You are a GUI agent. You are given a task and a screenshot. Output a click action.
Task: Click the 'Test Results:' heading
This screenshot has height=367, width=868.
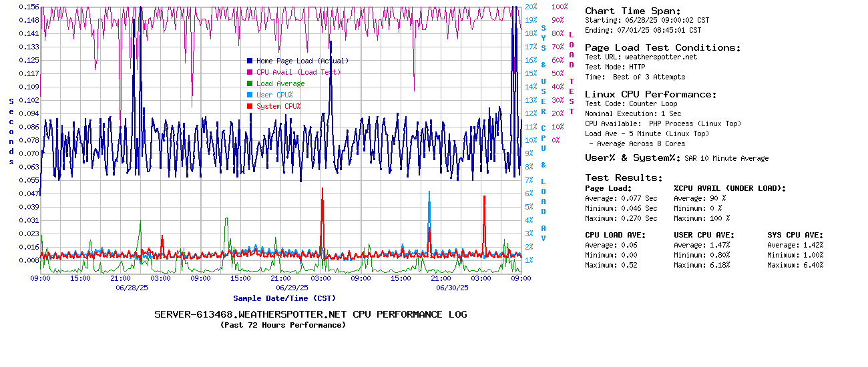624,177
